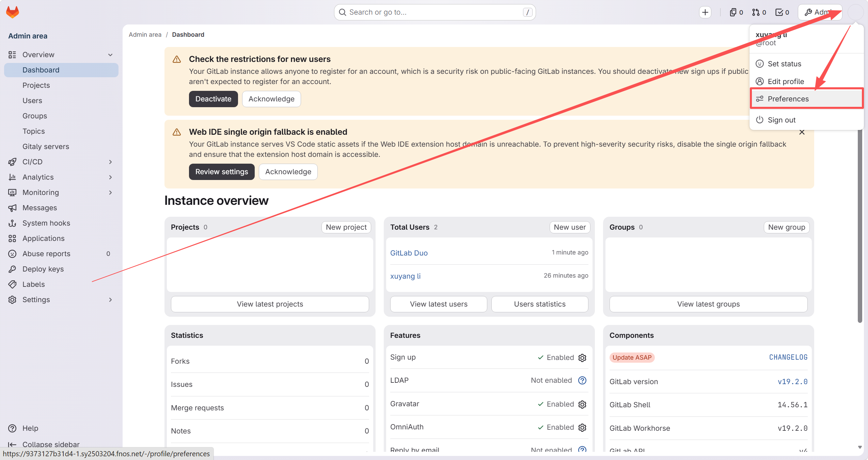Expand the CI/CD section chevron
The height and width of the screenshot is (460, 868).
pyautogui.click(x=110, y=162)
